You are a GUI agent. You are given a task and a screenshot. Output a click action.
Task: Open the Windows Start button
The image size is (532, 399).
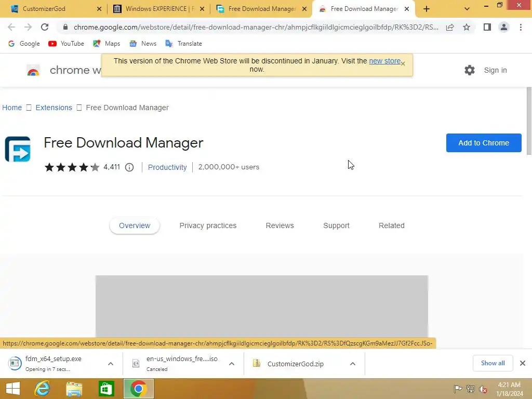click(x=13, y=389)
